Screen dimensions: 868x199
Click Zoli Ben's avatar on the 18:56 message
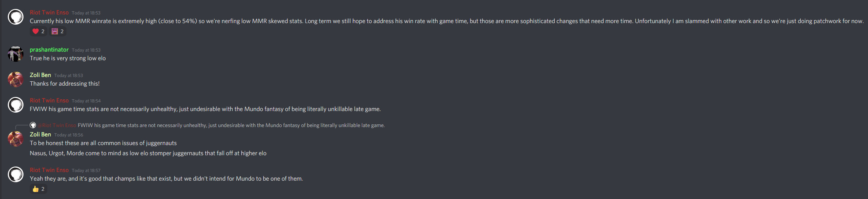point(16,139)
